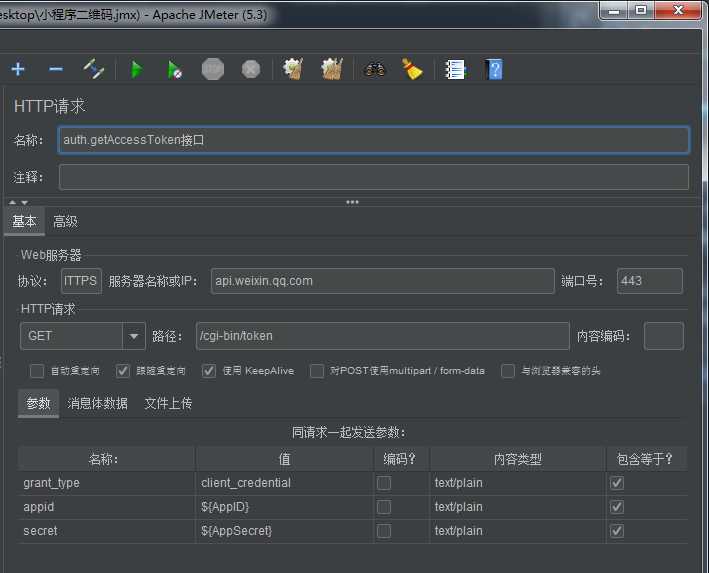Toggle the 自动重定向 checkbox
Screen dimensions: 709x573
(37, 371)
